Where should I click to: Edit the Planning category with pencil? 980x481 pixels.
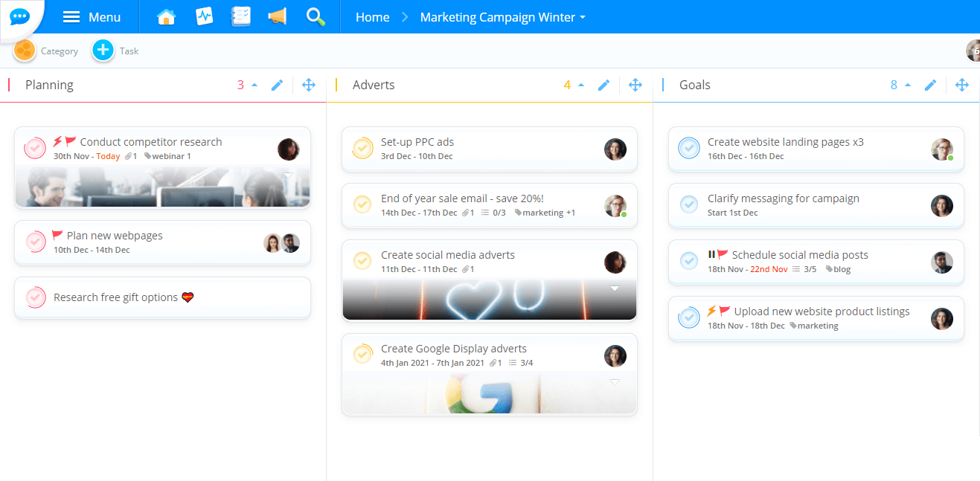[x=277, y=85]
